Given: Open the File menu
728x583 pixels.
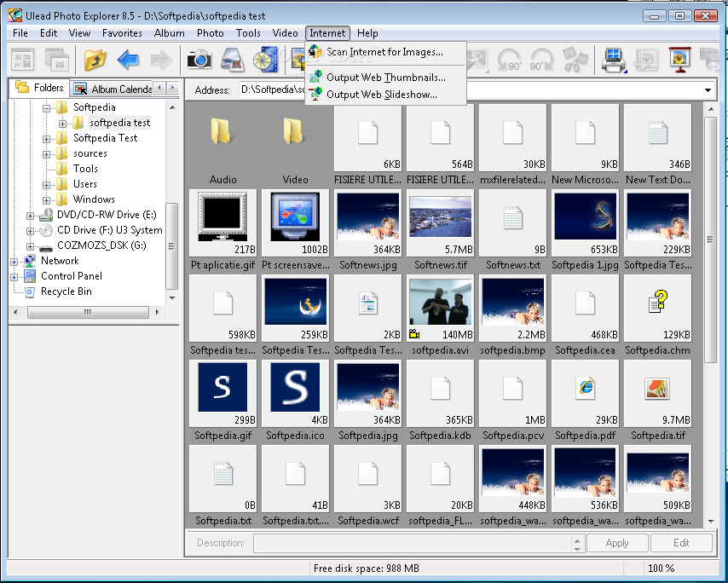Looking at the screenshot, I should [20, 33].
